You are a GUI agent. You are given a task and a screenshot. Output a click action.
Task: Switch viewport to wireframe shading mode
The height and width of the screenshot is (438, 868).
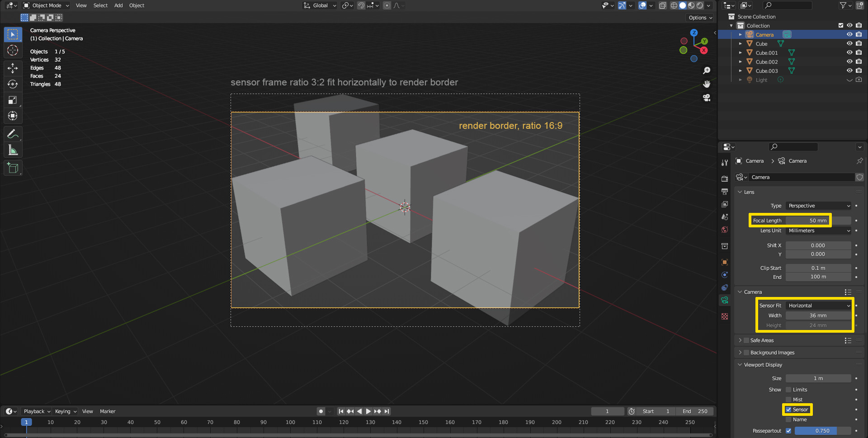coord(674,5)
